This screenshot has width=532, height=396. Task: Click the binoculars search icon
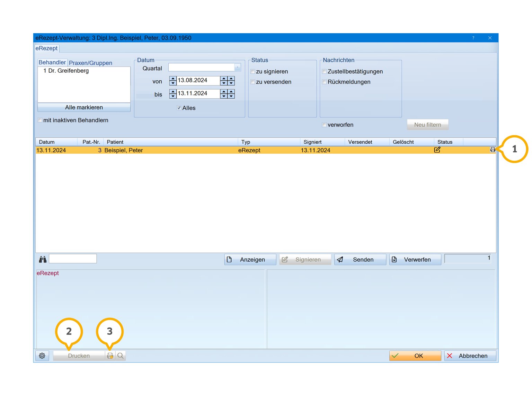click(43, 259)
